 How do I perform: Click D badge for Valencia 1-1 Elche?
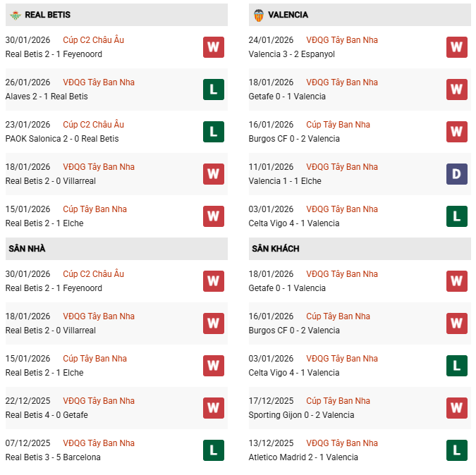click(457, 174)
